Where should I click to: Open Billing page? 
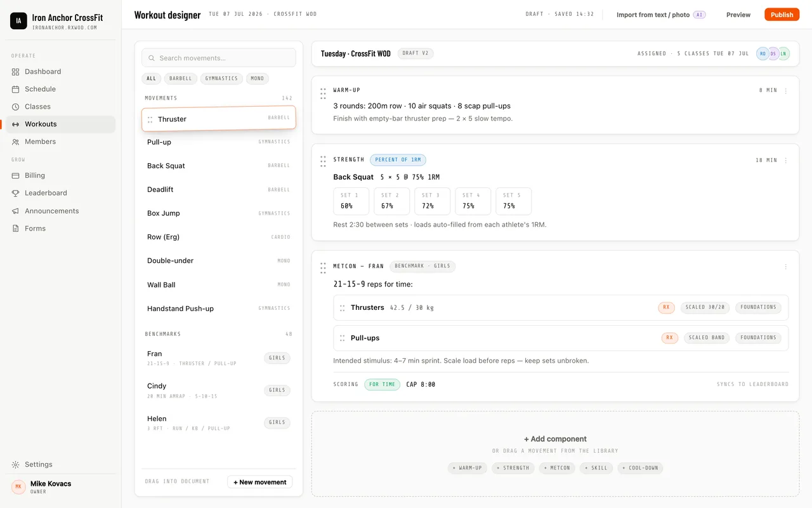[60, 175]
